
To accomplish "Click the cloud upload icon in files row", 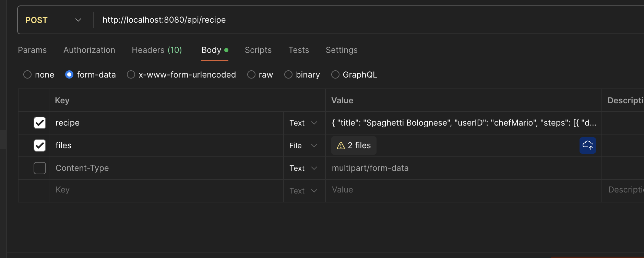I will click(587, 145).
